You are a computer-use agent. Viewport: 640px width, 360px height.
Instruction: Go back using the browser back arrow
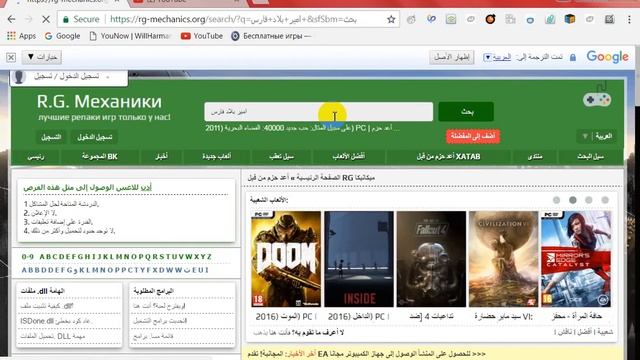11,19
